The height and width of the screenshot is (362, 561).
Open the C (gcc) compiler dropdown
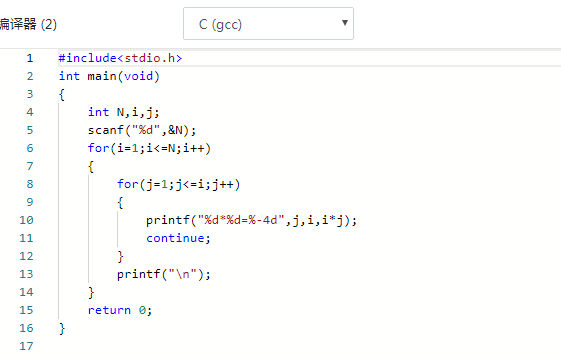click(268, 24)
